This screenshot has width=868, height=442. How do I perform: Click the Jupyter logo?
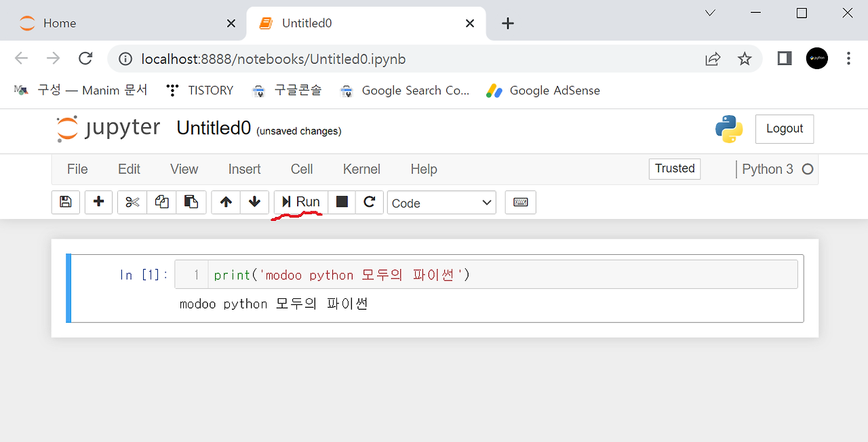click(x=108, y=128)
